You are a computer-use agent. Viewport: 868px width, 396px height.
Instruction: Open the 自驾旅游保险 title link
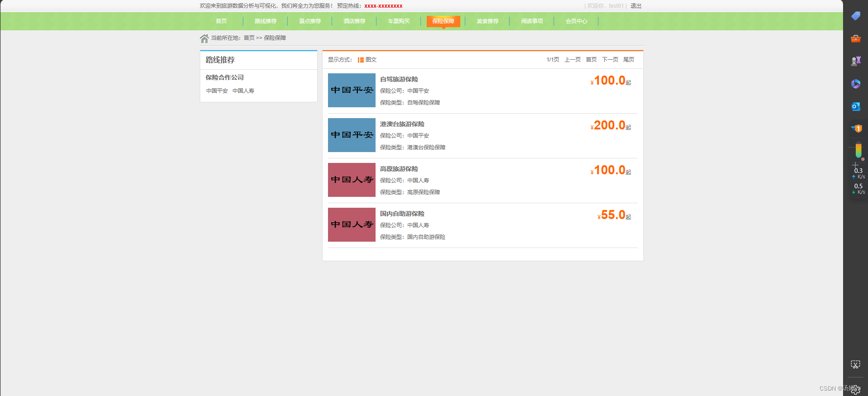pyautogui.click(x=399, y=79)
